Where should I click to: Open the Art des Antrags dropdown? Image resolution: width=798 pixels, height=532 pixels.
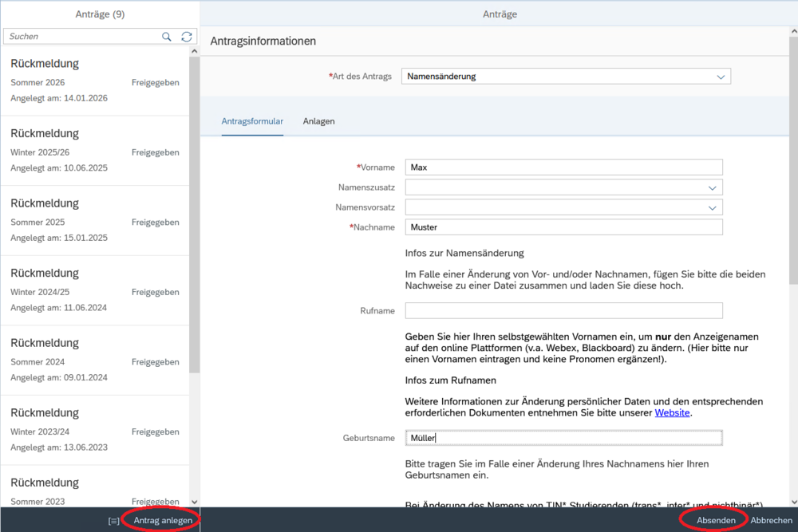click(721, 77)
